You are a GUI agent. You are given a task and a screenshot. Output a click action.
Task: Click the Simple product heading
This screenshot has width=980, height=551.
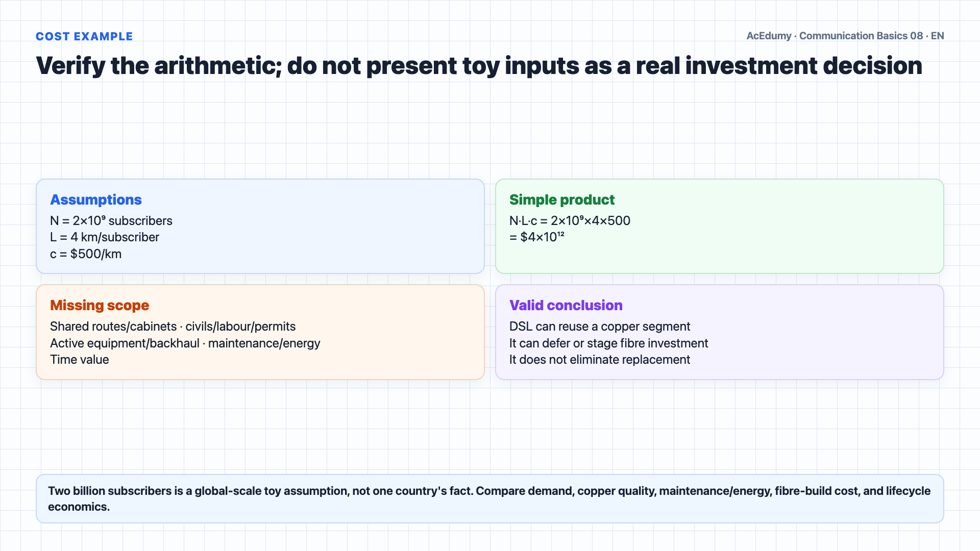point(562,199)
